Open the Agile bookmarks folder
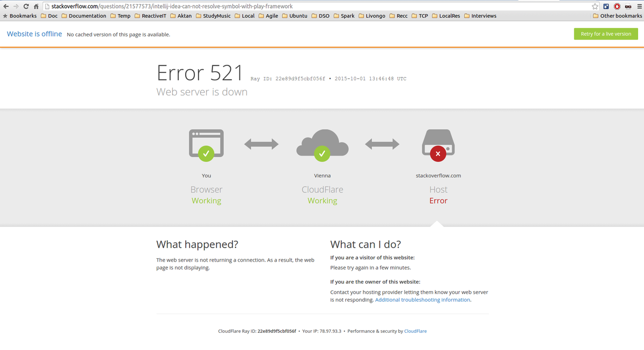This screenshot has width=644, height=350. (268, 16)
